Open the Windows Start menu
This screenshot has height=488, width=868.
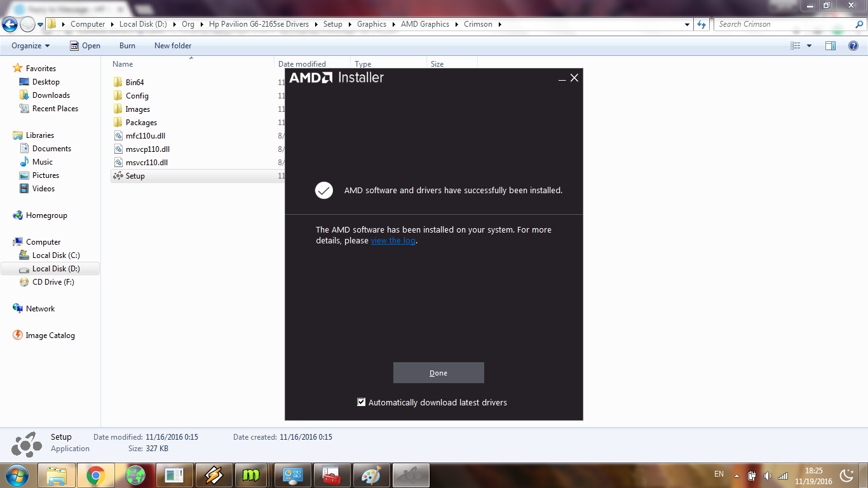tap(17, 475)
